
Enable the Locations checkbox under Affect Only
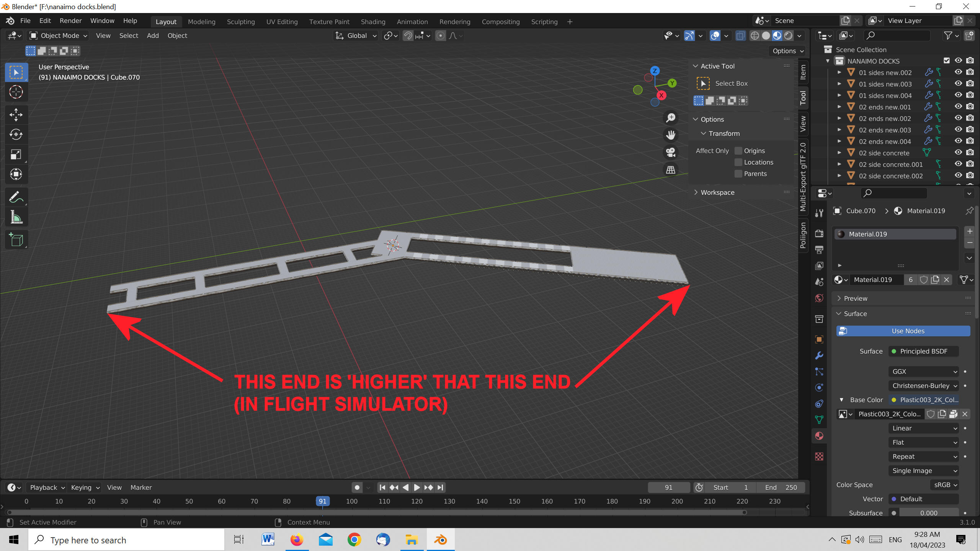click(x=738, y=162)
